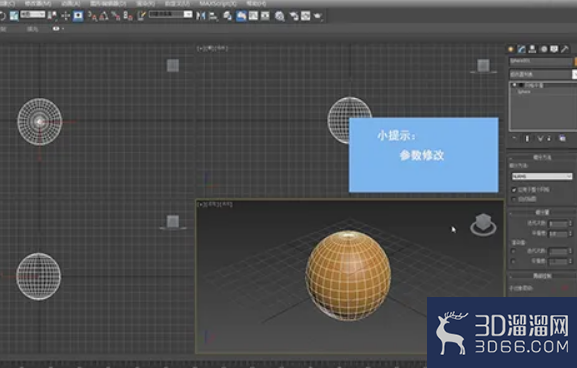Enable render values Iterations checkbox

(x=514, y=251)
